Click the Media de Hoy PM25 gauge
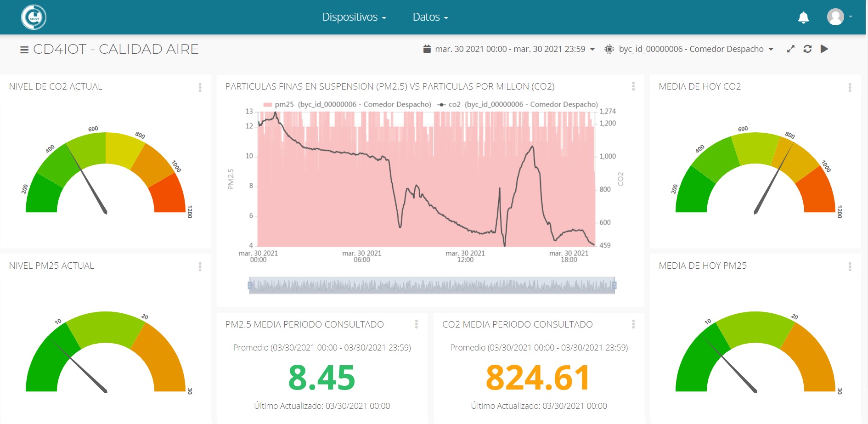Image resolution: width=868 pixels, height=424 pixels. (755, 352)
